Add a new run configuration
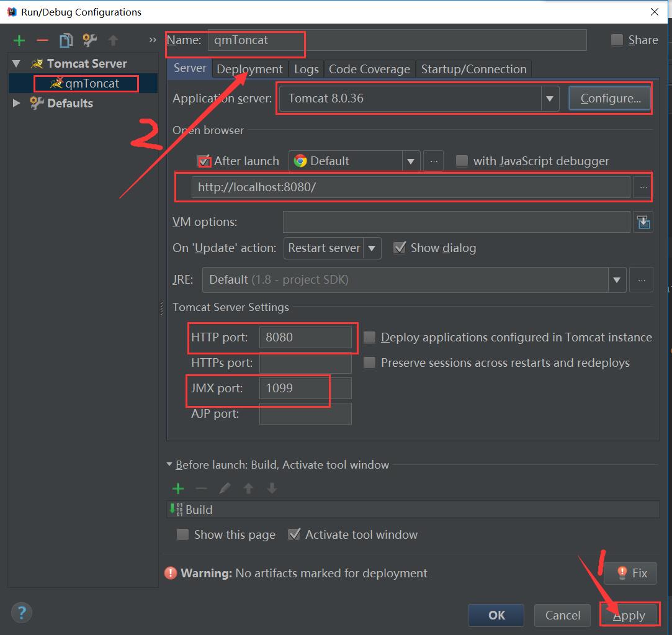This screenshot has width=672, height=635. [x=19, y=40]
